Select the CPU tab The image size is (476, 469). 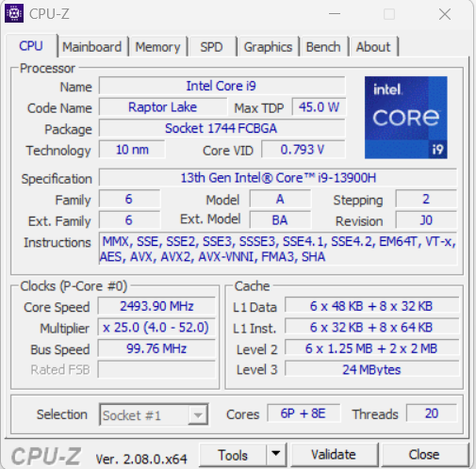coord(31,46)
